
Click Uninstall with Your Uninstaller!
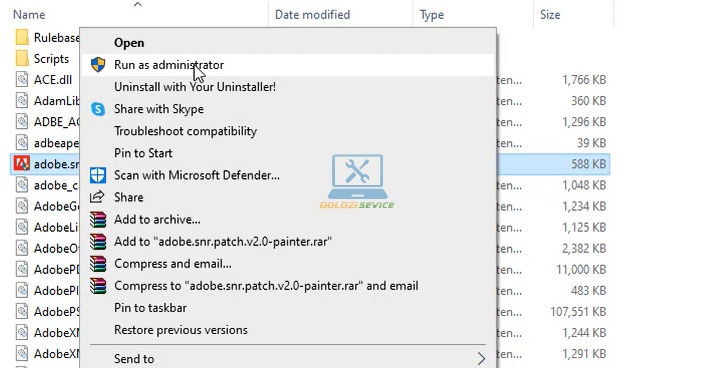195,87
